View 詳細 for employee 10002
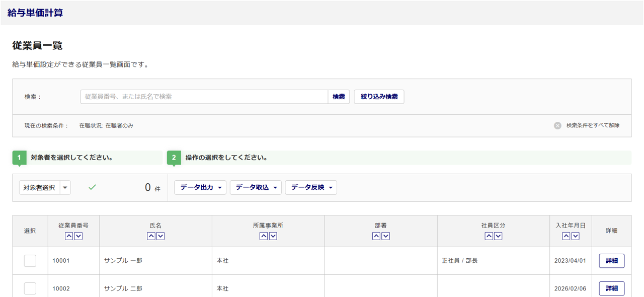The width and height of the screenshot is (644, 297). (x=611, y=288)
